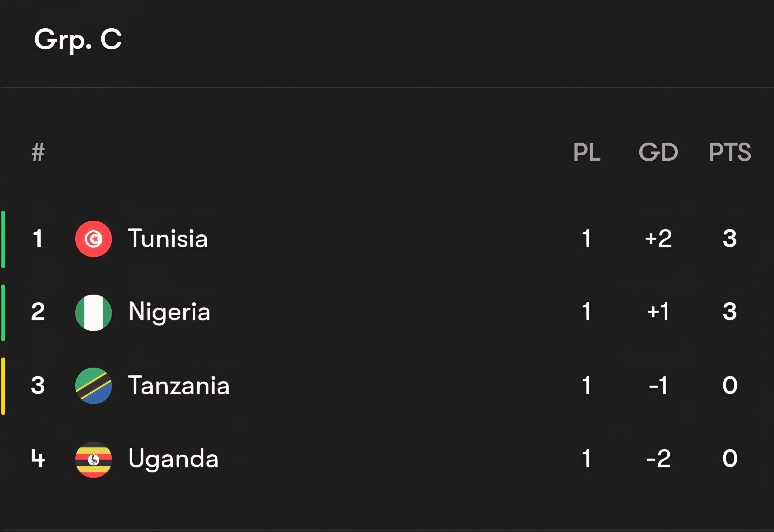Click the # rank column header
The height and width of the screenshot is (532, 774).
point(38,152)
